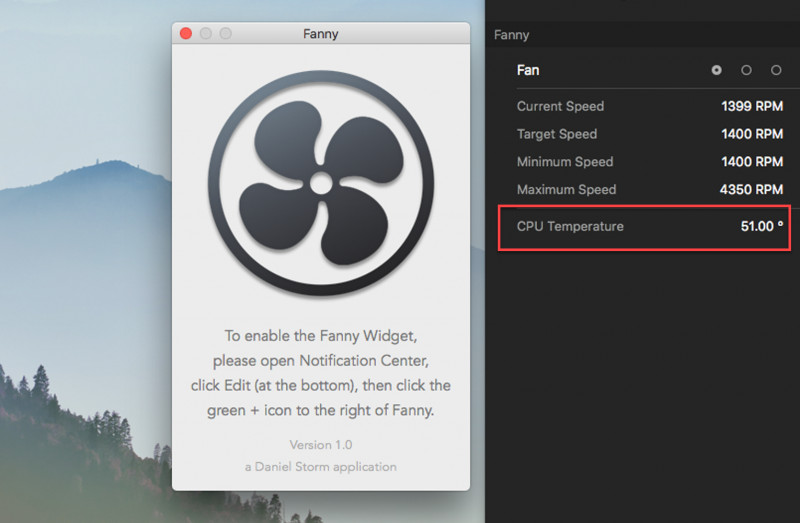
Task: Click the Version 1.0 text
Action: coord(321,444)
